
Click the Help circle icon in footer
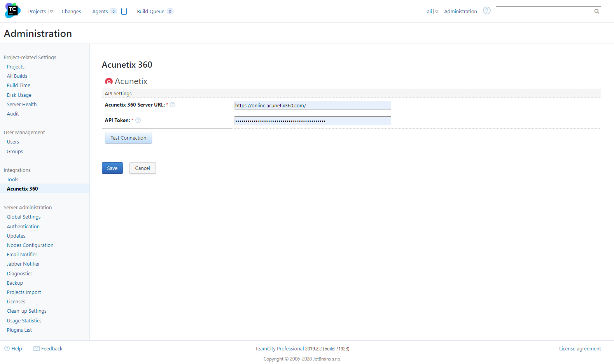coord(7,348)
